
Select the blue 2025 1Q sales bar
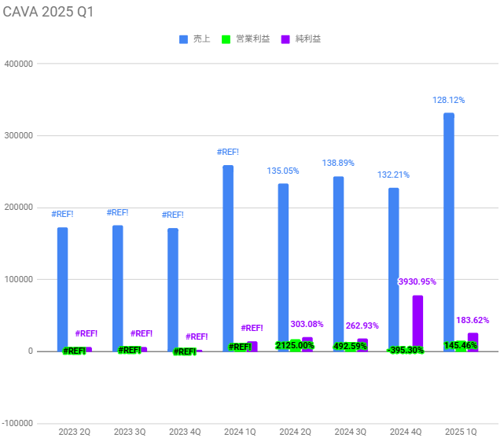[x=449, y=232]
